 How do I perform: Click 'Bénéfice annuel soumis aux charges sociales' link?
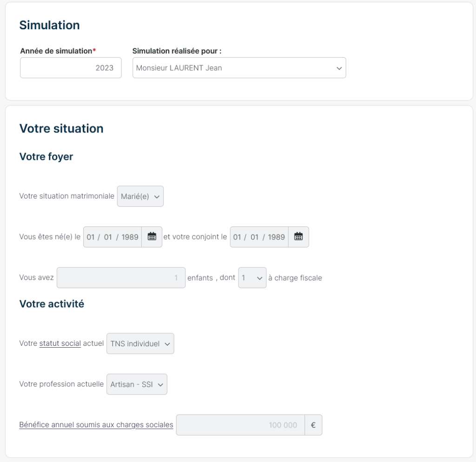coord(96,424)
